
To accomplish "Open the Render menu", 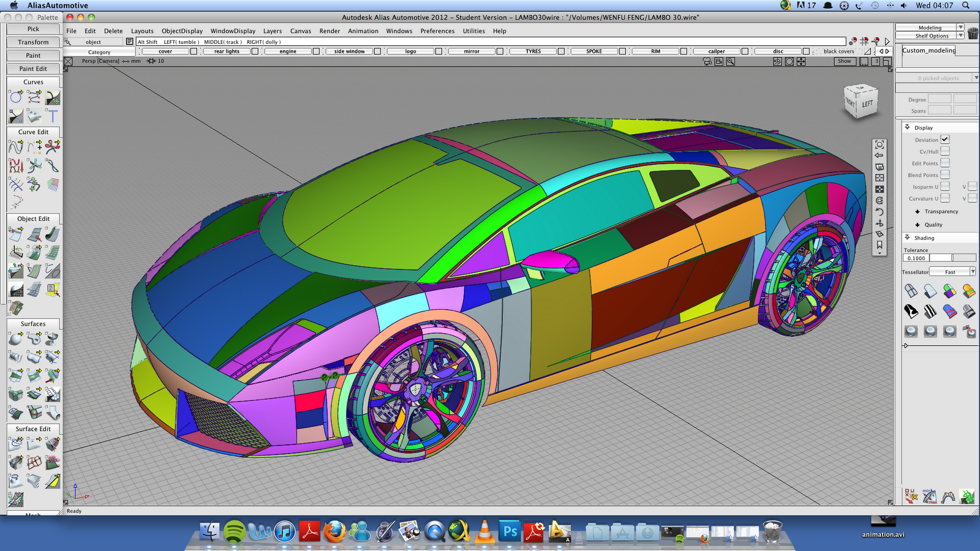I will click(x=330, y=31).
